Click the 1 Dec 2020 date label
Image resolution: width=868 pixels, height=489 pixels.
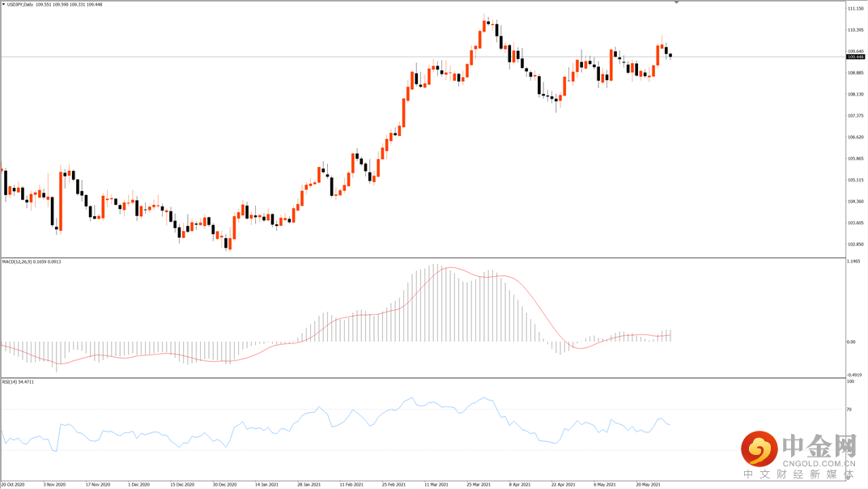(x=139, y=485)
